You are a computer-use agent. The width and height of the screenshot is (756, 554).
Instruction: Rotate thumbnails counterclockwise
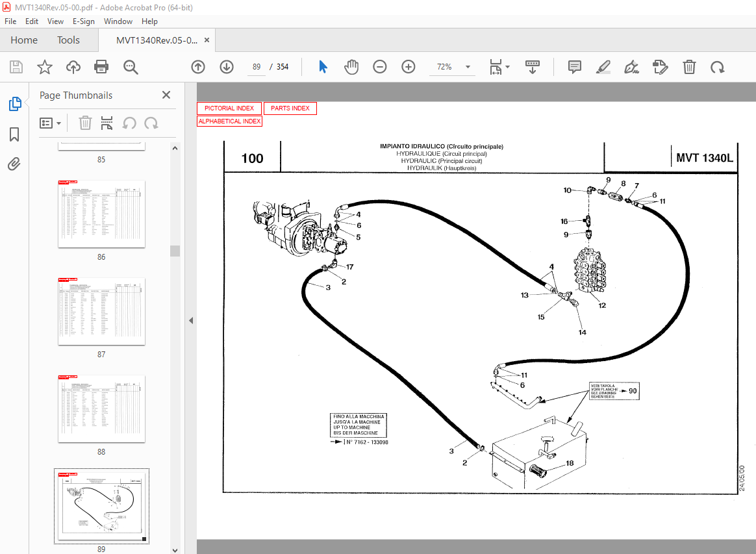129,123
